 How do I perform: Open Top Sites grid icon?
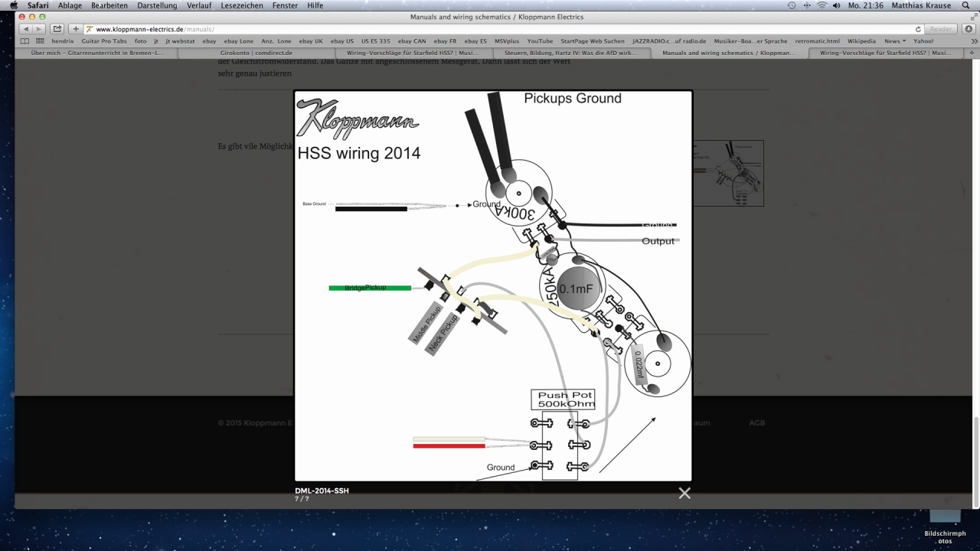(40, 41)
